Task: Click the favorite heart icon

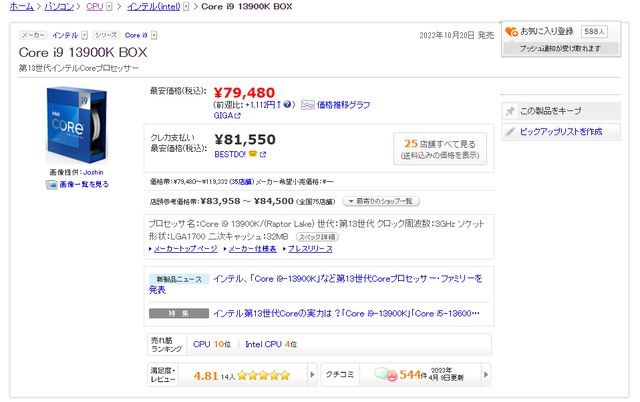Action: 511,31
